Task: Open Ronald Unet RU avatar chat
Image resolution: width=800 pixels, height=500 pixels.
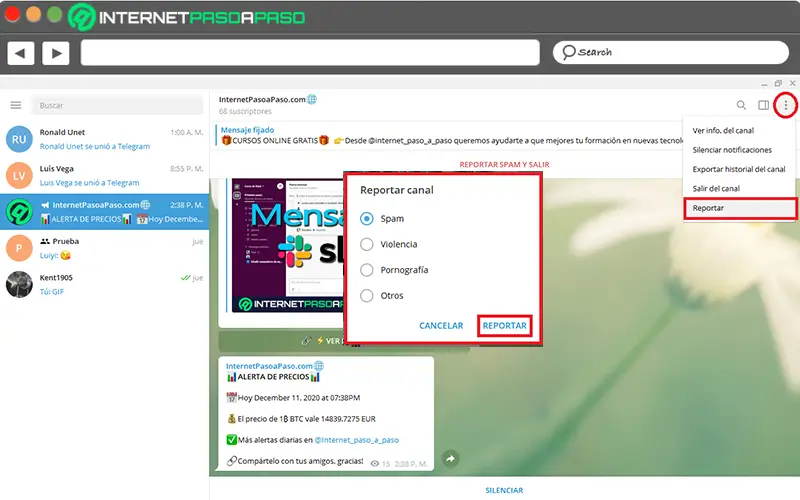Action: (x=19, y=139)
